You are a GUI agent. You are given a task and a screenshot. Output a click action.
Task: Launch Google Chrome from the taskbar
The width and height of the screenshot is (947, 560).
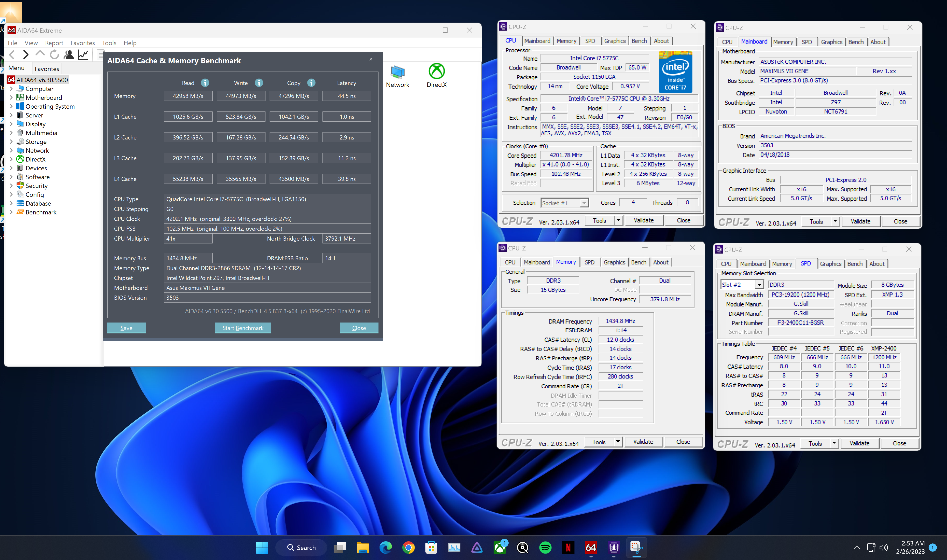point(408,548)
